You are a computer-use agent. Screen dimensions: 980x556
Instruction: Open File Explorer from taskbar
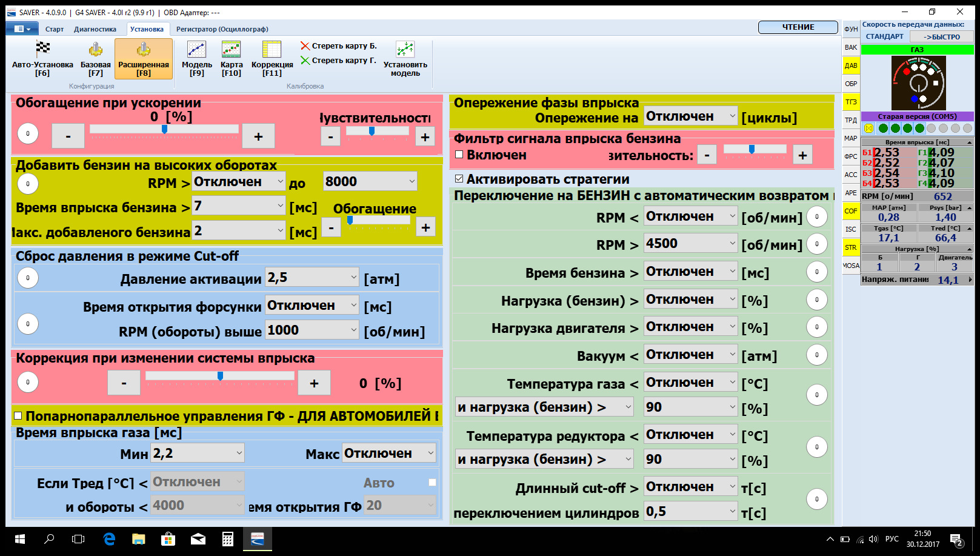point(139,539)
